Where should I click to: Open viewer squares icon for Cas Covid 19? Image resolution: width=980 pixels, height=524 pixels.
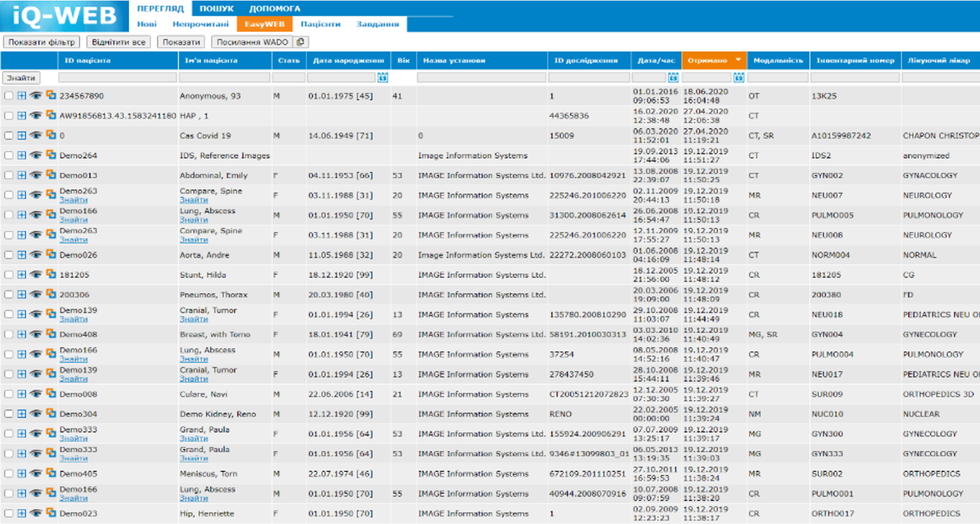tap(51, 135)
